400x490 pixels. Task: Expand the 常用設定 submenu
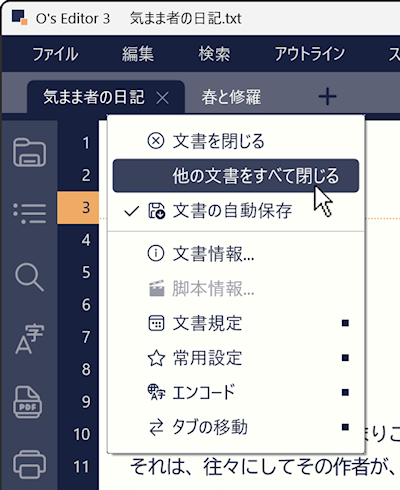coord(236,358)
